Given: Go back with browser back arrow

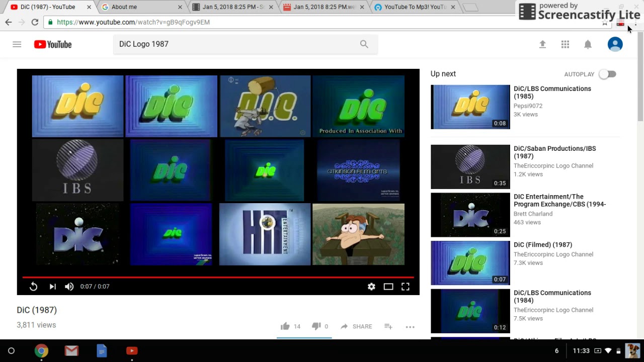Looking at the screenshot, I should (x=9, y=22).
